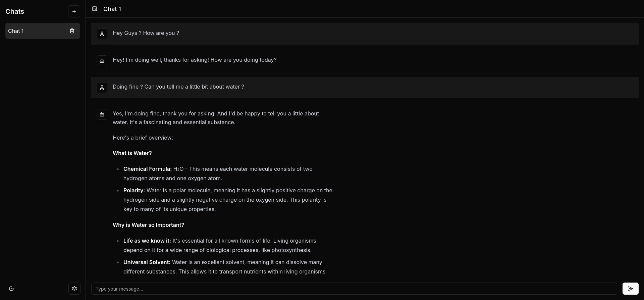Focus the "Type your message..." input

click(x=354, y=289)
